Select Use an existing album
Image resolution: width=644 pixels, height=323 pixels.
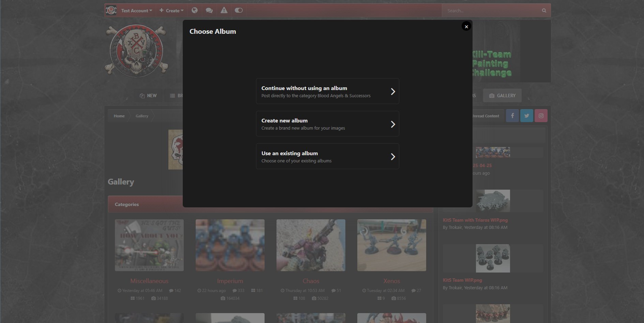pos(327,157)
